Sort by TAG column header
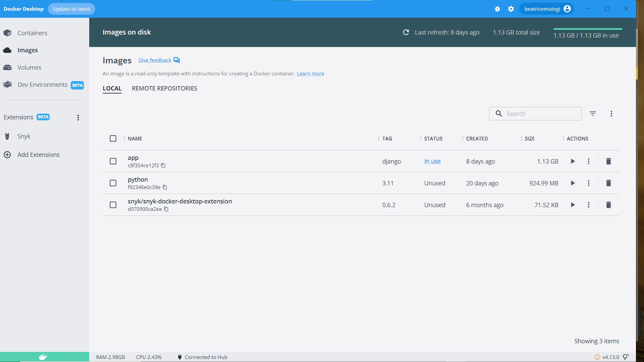Viewport: 644px width, 362px height. [x=387, y=138]
